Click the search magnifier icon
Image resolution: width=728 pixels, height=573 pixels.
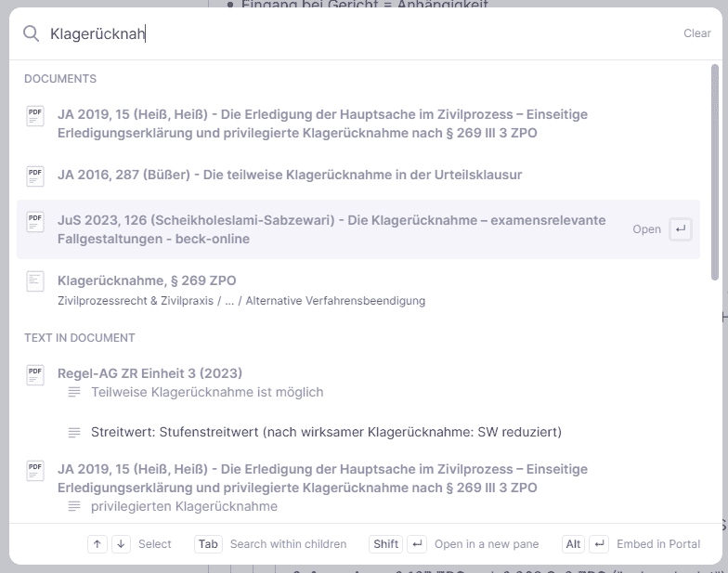click(32, 33)
